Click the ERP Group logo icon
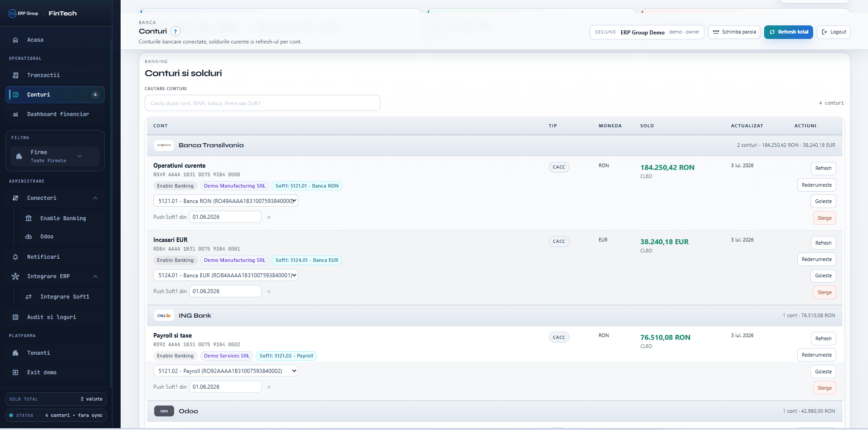Screen dimensions: 868x430 (13, 14)
